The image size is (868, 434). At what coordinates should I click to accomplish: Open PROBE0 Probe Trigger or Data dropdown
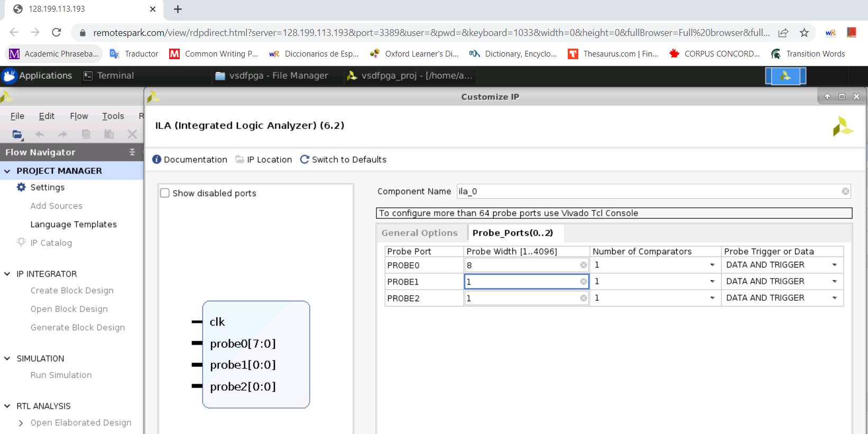pos(835,265)
